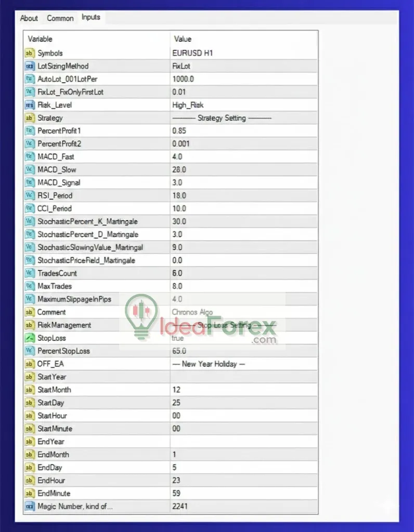414x532 pixels.
Task: Click the PercentProfit1 variable icon
Action: [30, 131]
